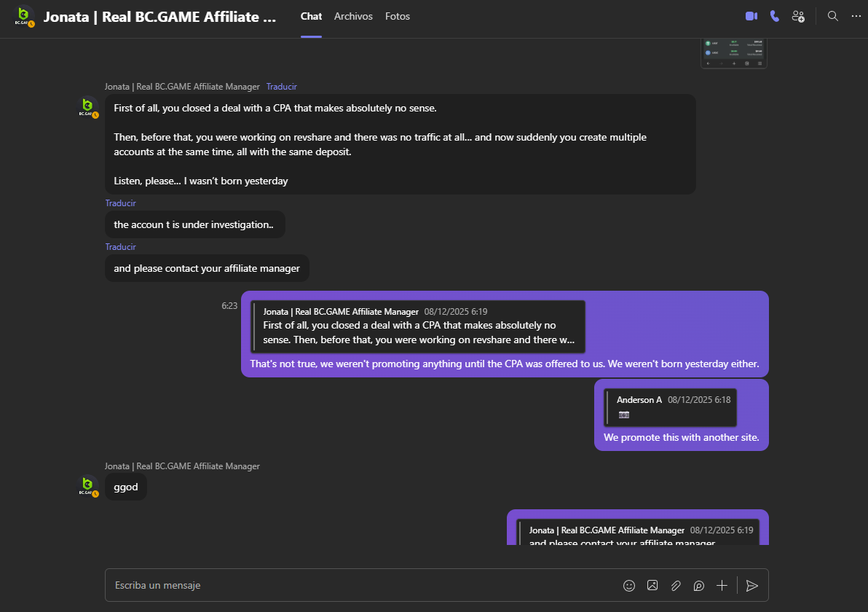This screenshot has height=612, width=868.
Task: Switch to the Archivos tab
Action: (x=353, y=15)
